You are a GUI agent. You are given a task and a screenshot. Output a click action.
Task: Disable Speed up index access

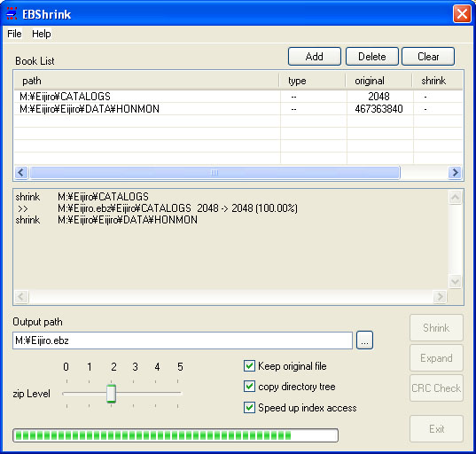tap(249, 408)
